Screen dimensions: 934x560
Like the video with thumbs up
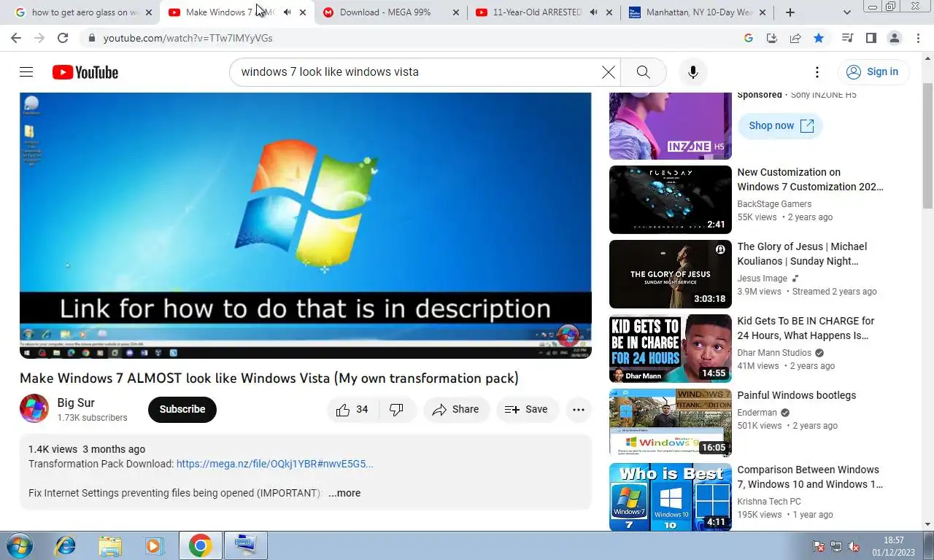[352, 410]
